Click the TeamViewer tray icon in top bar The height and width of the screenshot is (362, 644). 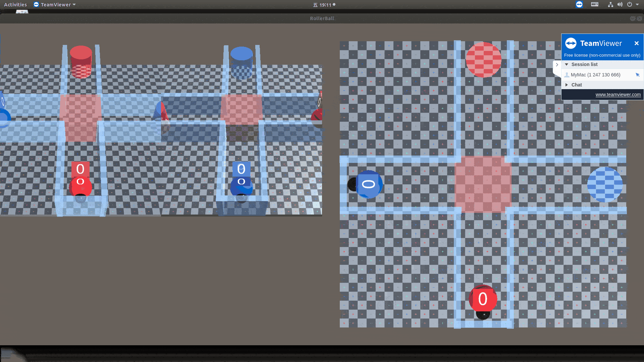click(579, 4)
